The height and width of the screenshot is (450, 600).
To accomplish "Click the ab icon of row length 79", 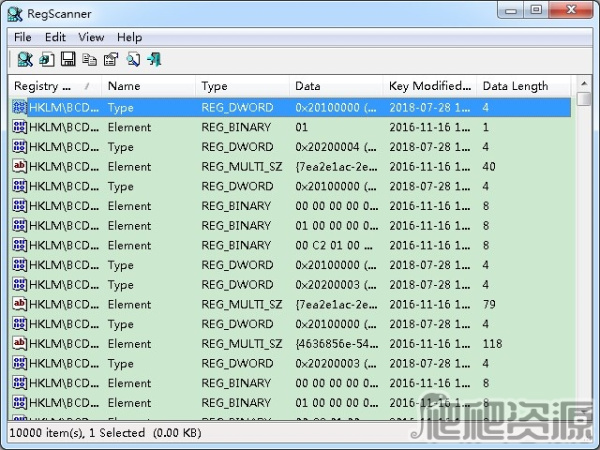I will click(x=20, y=304).
